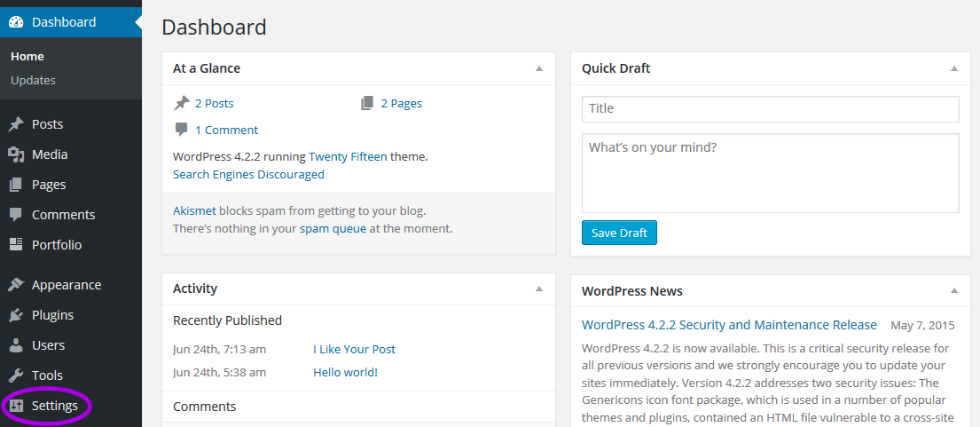Click the WordPress News widget title
This screenshot has width=980, height=427.
(631, 291)
